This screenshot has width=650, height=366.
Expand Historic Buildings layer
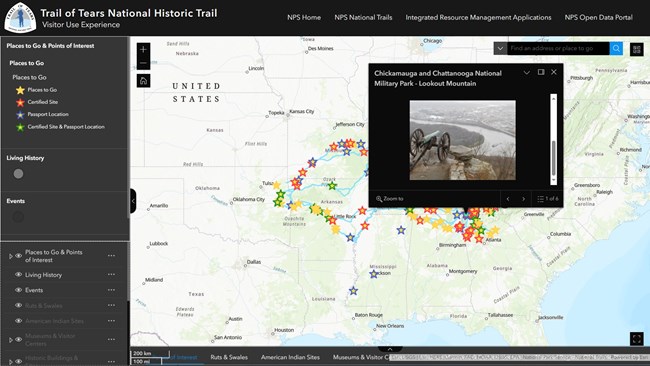click(x=11, y=362)
